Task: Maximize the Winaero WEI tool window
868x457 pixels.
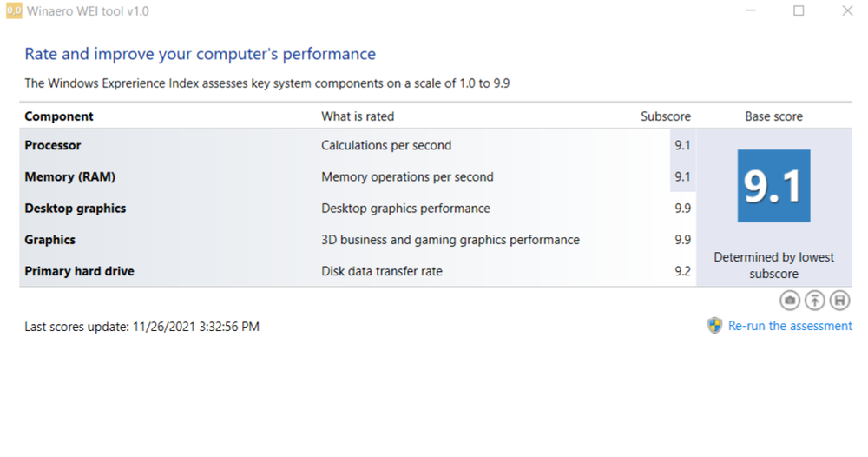Action: [799, 11]
